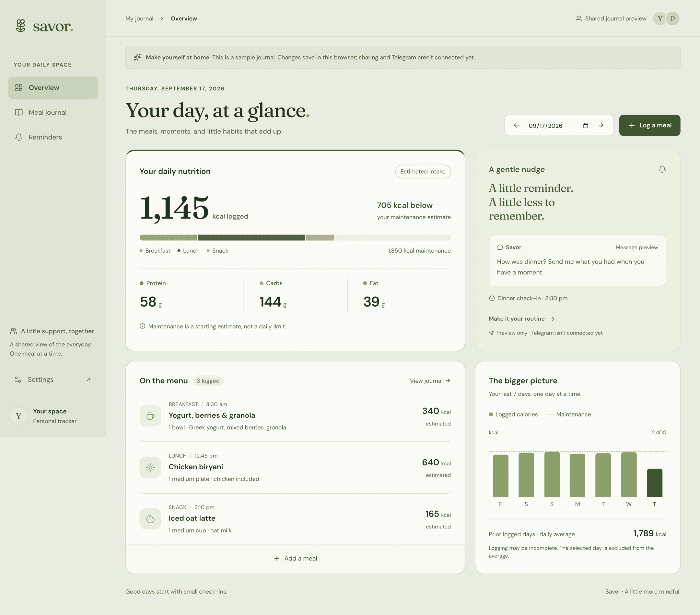Click the 705 kcal below text
Screen dimensions: 700x615
404,205
